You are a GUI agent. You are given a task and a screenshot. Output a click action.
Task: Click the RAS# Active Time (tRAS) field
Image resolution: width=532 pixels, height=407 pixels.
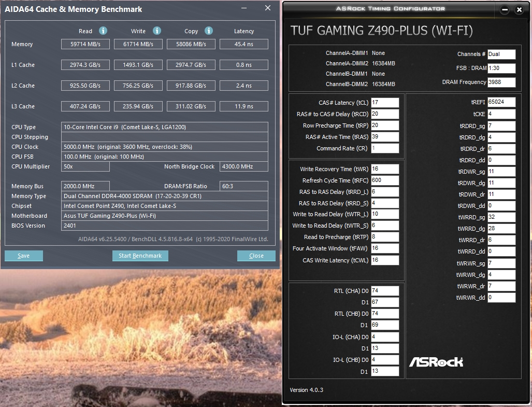385,137
